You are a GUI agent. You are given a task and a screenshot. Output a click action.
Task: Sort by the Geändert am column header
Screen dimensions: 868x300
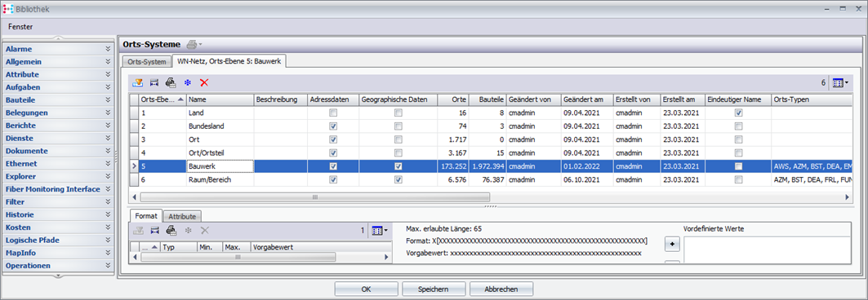[x=586, y=99]
